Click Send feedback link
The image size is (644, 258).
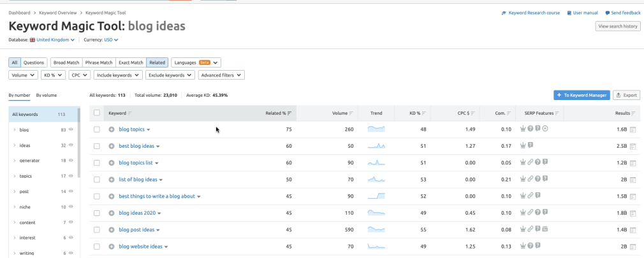point(623,13)
